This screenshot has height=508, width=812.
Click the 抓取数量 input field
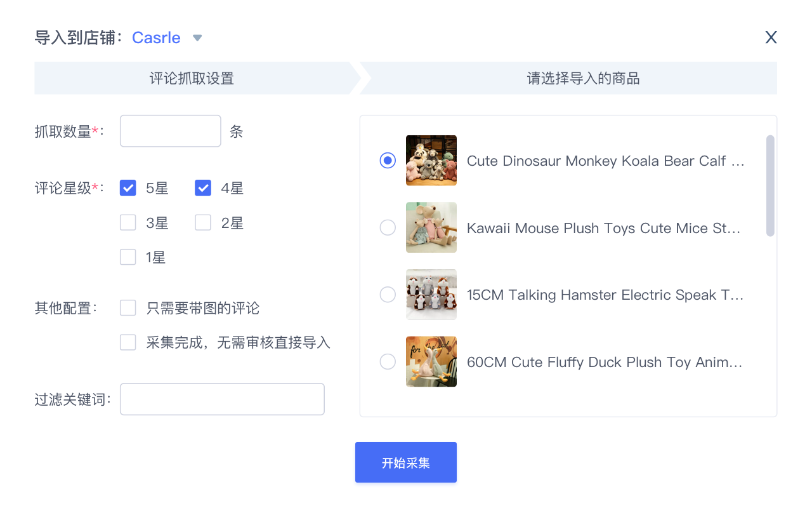coord(170,131)
